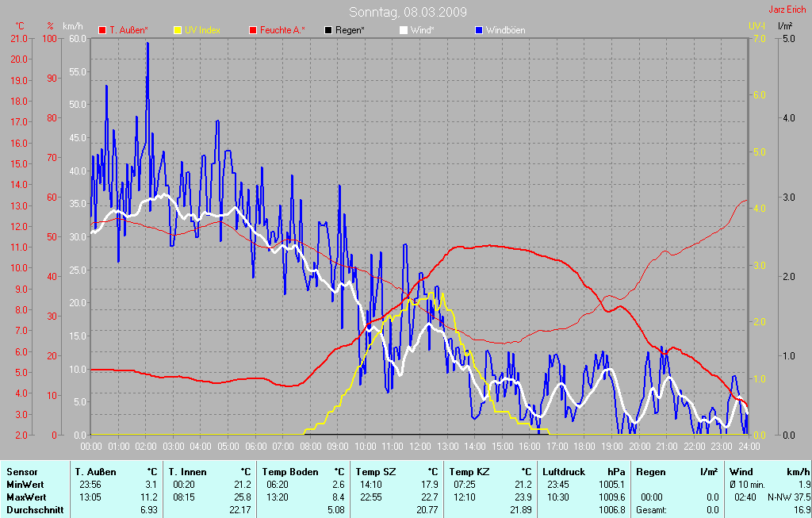Click the MaxWert row header
Screen dimensions: 812x518
(26, 497)
